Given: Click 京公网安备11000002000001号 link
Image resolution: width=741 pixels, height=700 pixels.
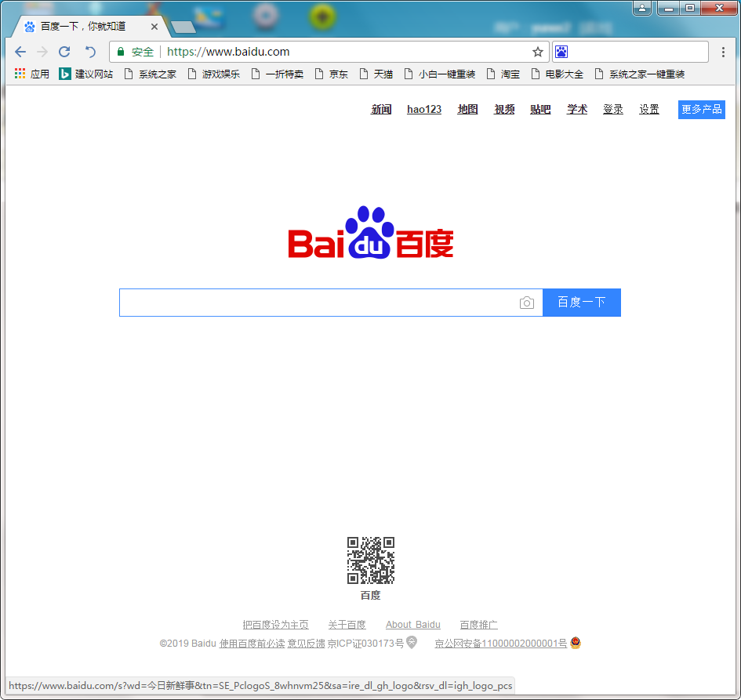Looking at the screenshot, I should (500, 644).
